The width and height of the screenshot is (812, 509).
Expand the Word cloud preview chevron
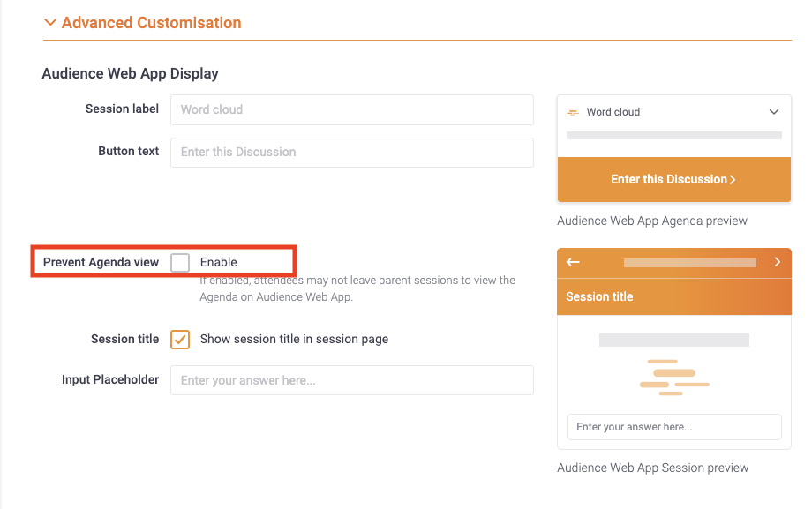click(774, 112)
